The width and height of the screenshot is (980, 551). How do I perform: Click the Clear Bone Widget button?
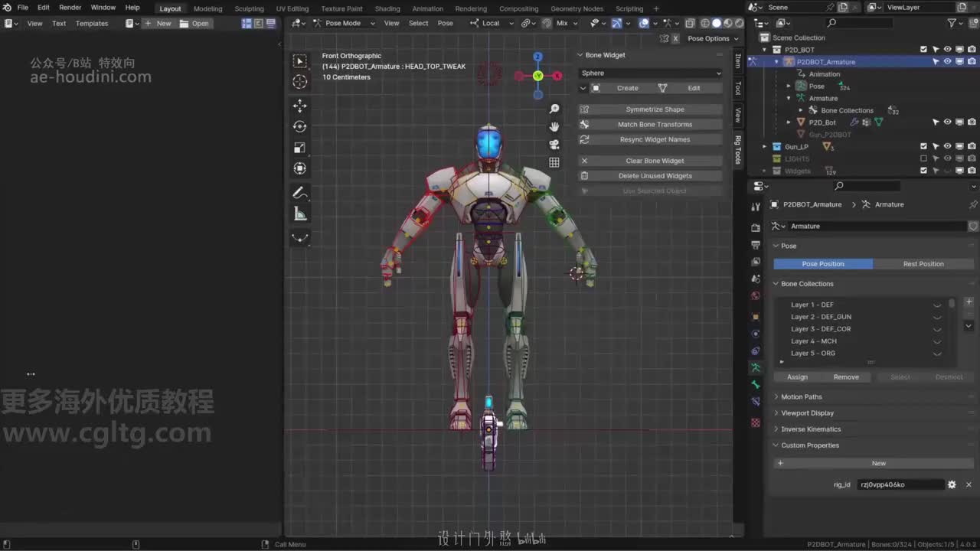(650, 161)
